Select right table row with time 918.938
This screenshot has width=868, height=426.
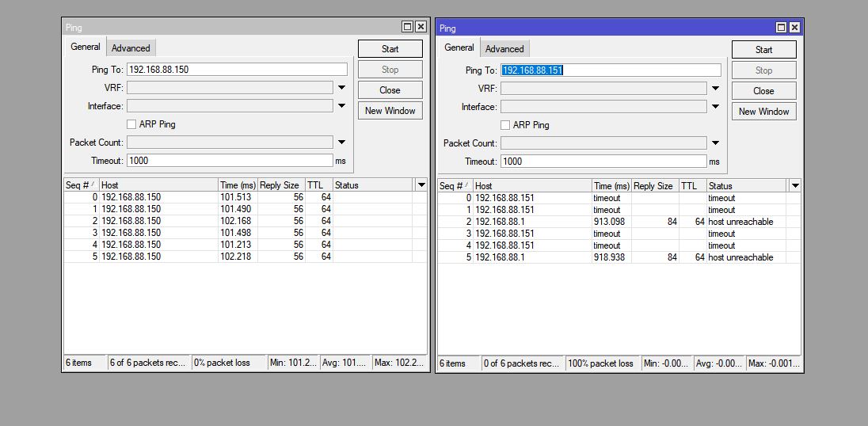coord(619,257)
